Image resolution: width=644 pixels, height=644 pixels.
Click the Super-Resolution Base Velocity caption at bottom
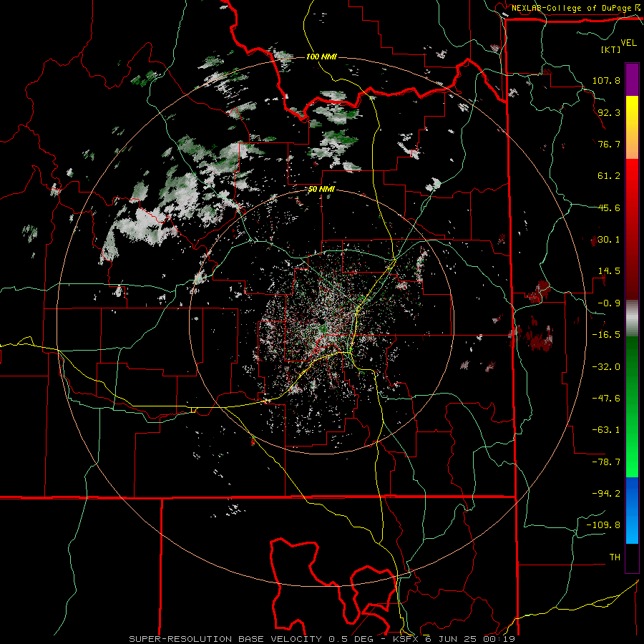click(x=321, y=639)
